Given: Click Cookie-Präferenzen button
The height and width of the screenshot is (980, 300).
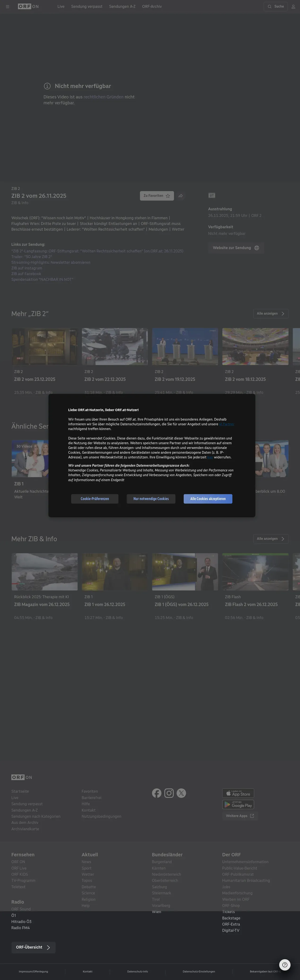Looking at the screenshot, I should click(x=95, y=499).
